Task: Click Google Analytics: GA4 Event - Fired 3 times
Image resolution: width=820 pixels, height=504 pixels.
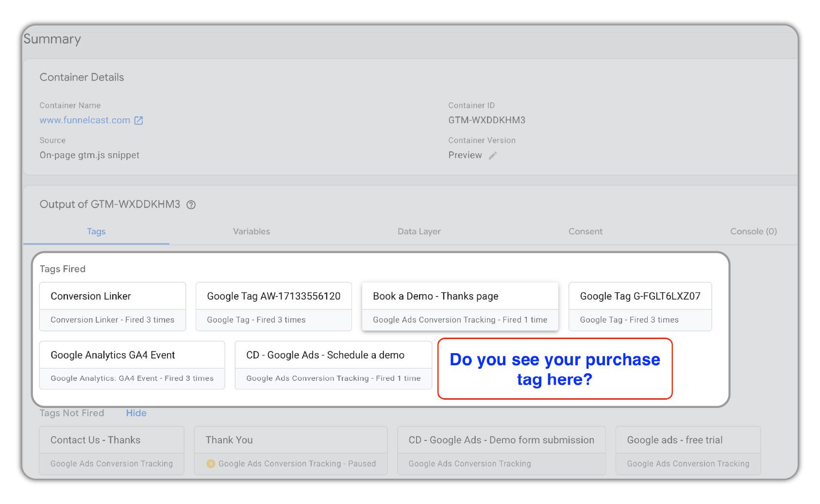Action: 132,378
